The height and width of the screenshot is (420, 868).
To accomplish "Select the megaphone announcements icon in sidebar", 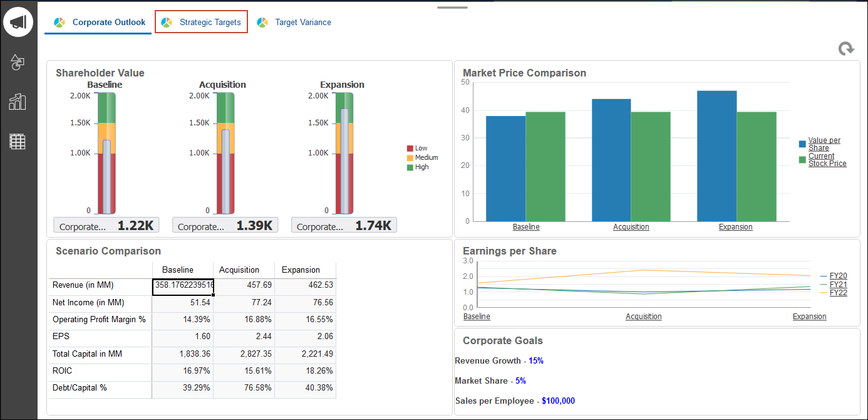I will (x=18, y=21).
